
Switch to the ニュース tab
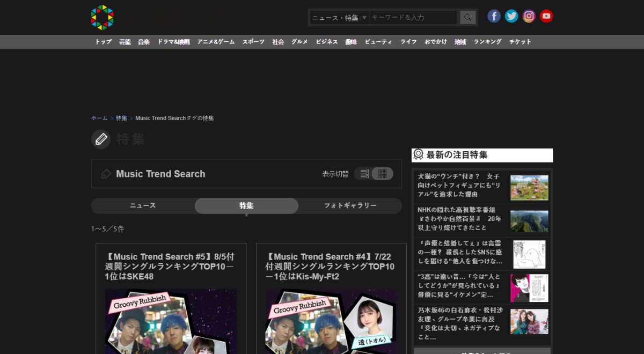pyautogui.click(x=143, y=206)
